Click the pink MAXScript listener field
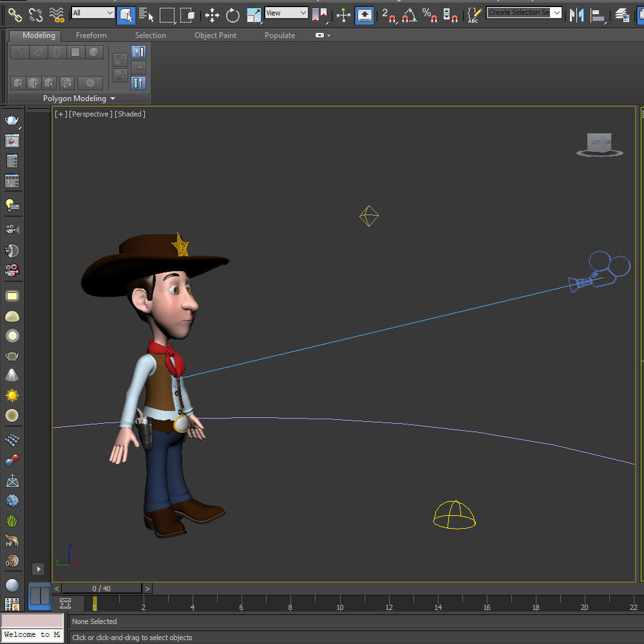 tap(32, 620)
